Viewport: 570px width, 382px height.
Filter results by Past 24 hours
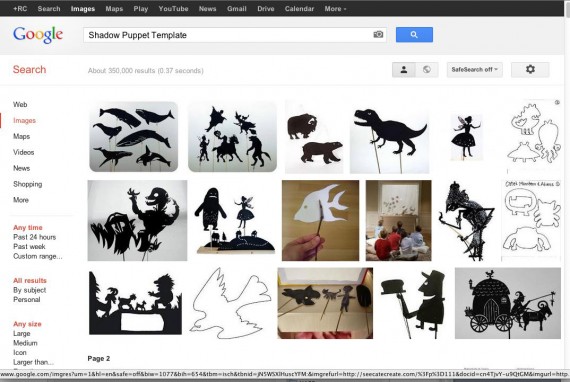pos(35,237)
